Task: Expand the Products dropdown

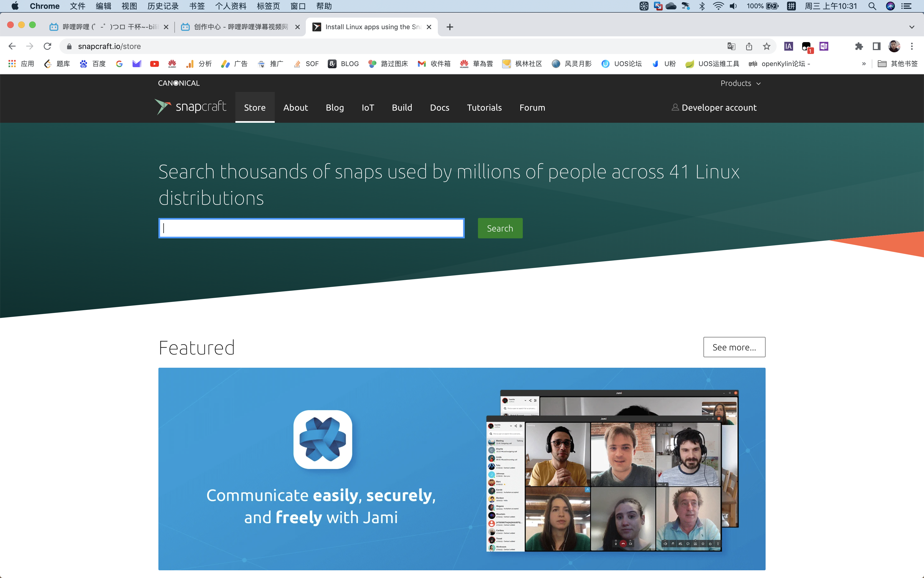Action: [740, 83]
